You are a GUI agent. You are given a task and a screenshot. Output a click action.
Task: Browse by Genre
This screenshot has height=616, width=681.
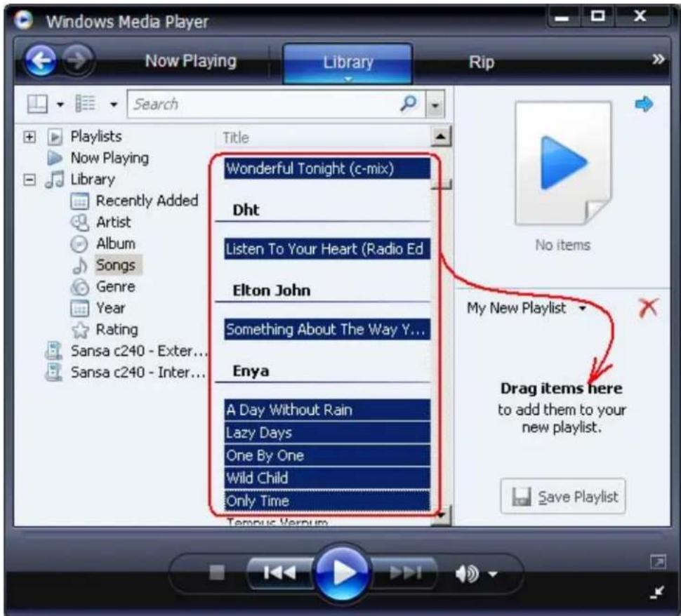click(x=116, y=286)
